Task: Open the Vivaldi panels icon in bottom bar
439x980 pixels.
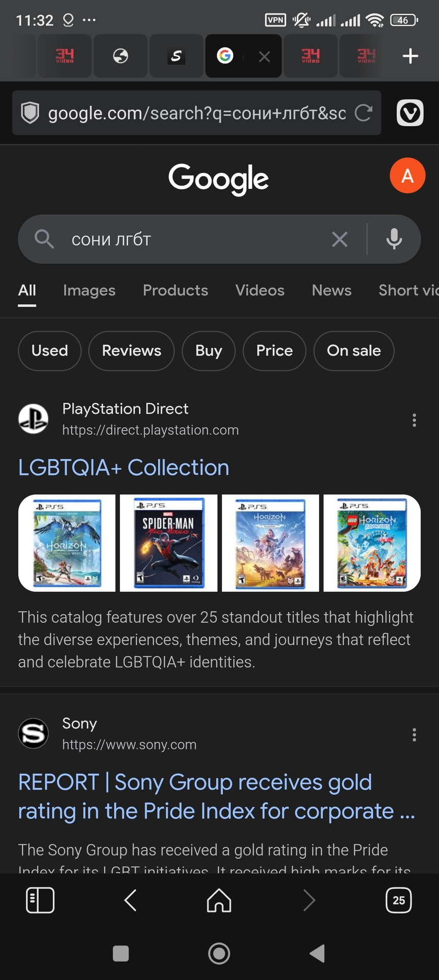Action: tap(40, 900)
